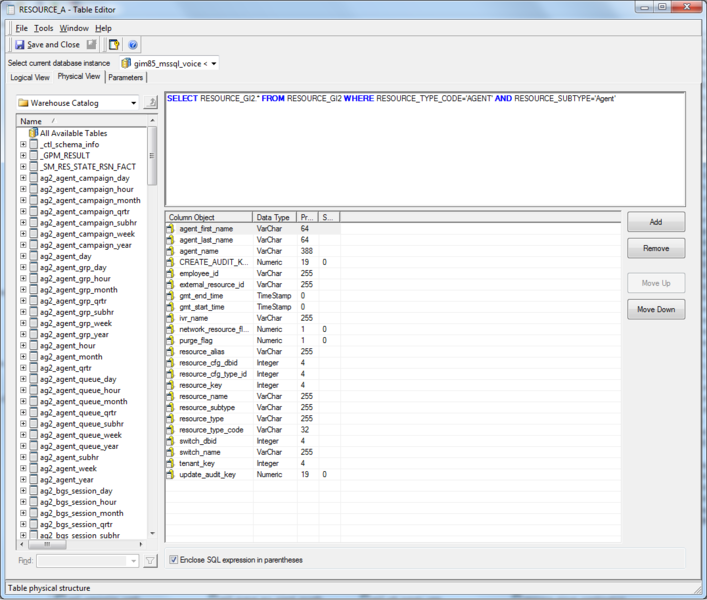Expand the ag2_agent_campaign_day node

[x=23, y=178]
